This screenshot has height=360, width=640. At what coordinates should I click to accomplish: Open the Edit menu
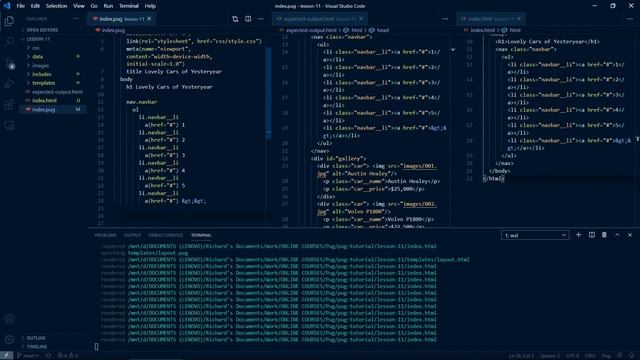35,6
